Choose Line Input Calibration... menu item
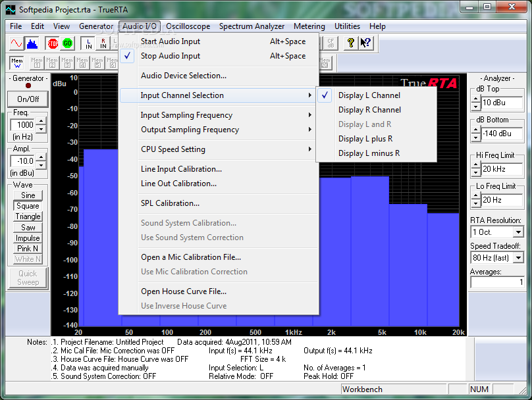The width and height of the screenshot is (532, 400). (x=219, y=169)
